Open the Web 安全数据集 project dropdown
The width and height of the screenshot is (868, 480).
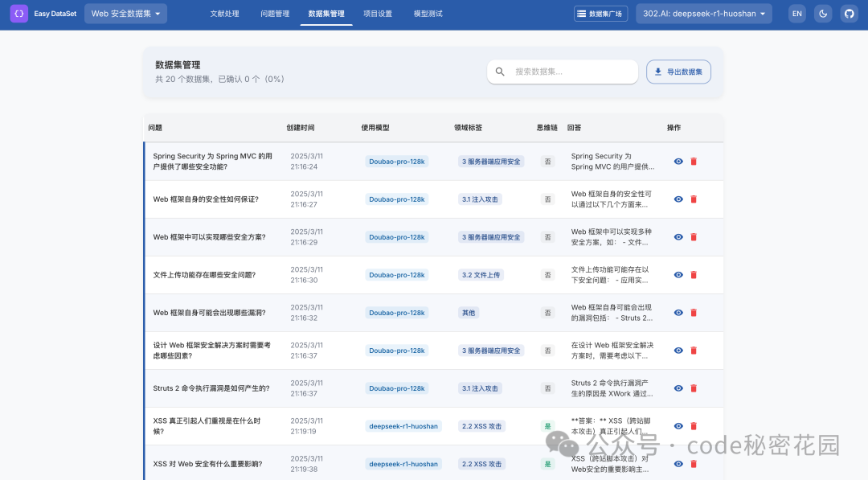[x=125, y=14]
